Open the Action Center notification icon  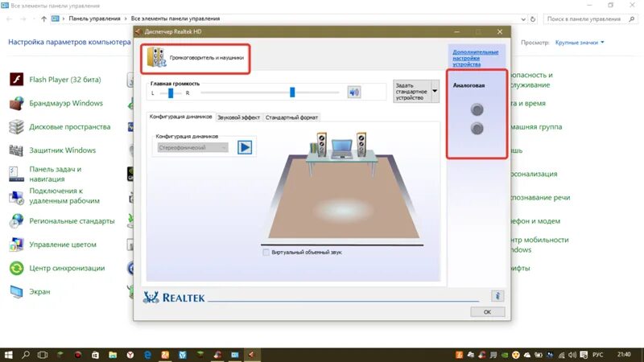coord(584,355)
